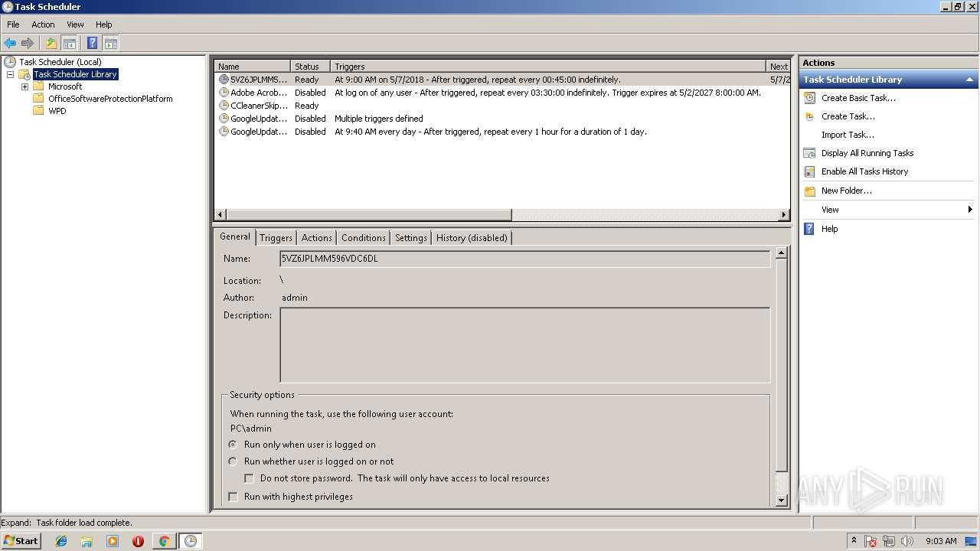Toggle Run with highest privileges checkbox
This screenshot has height=551, width=980.
click(x=233, y=497)
